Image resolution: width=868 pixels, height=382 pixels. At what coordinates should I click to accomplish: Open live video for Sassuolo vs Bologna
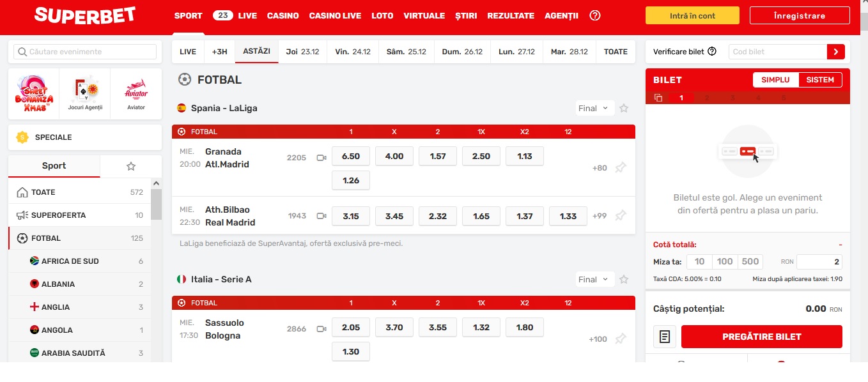pyautogui.click(x=322, y=329)
